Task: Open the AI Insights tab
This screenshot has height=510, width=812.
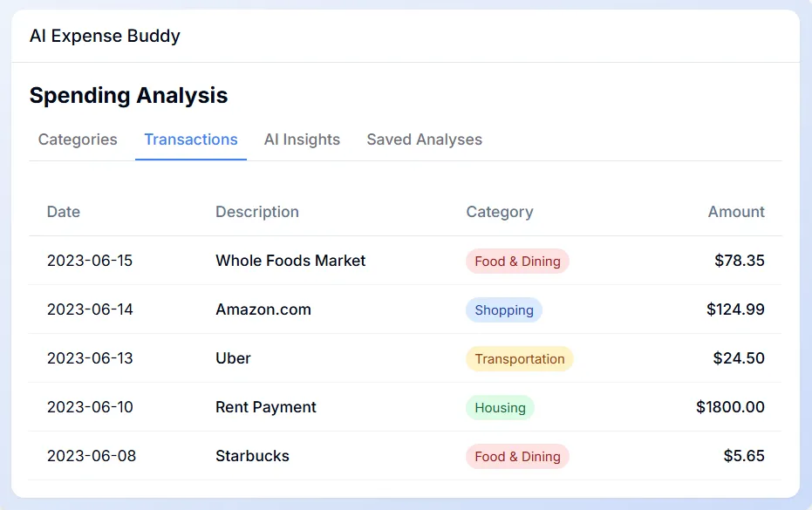Action: pos(302,139)
